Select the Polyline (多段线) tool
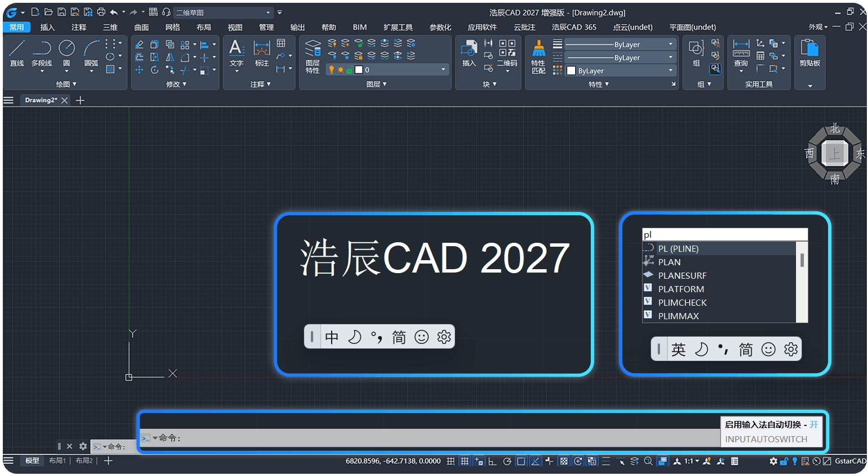Image resolution: width=868 pixels, height=476 pixels. tap(42, 53)
